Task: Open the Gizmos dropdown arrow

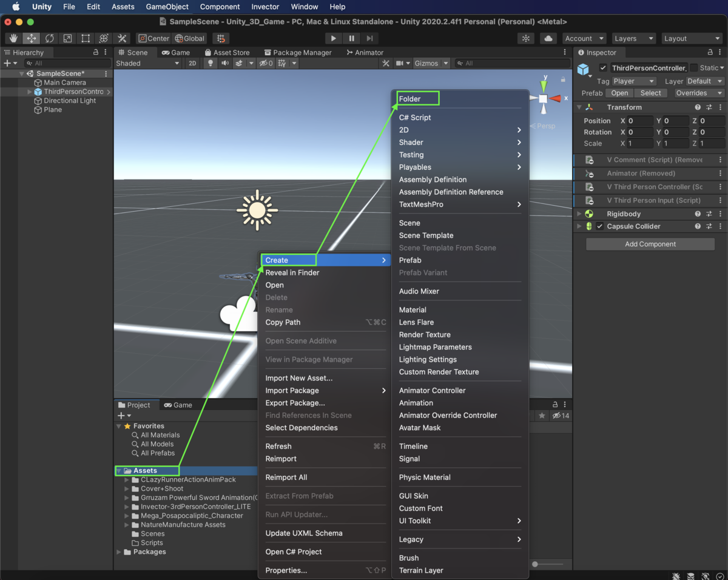Action: pyautogui.click(x=446, y=63)
